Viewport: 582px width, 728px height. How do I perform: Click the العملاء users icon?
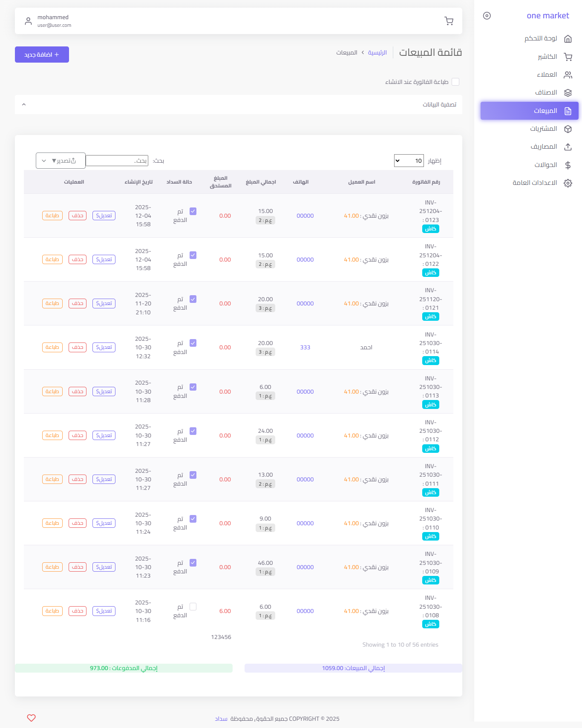tap(568, 75)
